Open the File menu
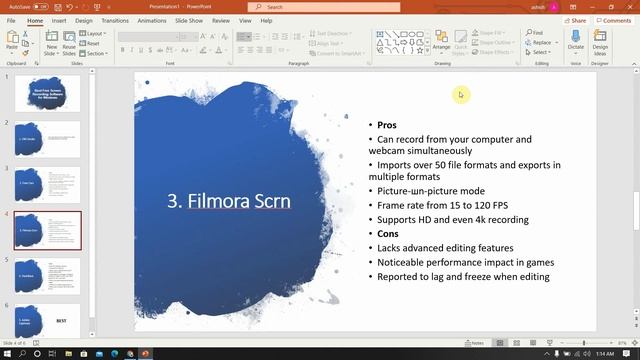Viewport: 640px width, 360px height. (11, 20)
